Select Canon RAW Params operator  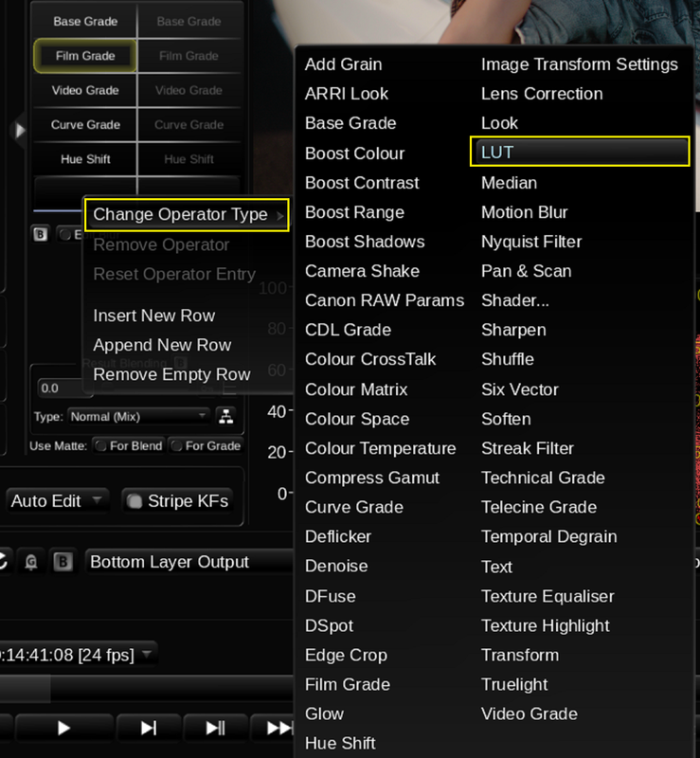(x=385, y=300)
